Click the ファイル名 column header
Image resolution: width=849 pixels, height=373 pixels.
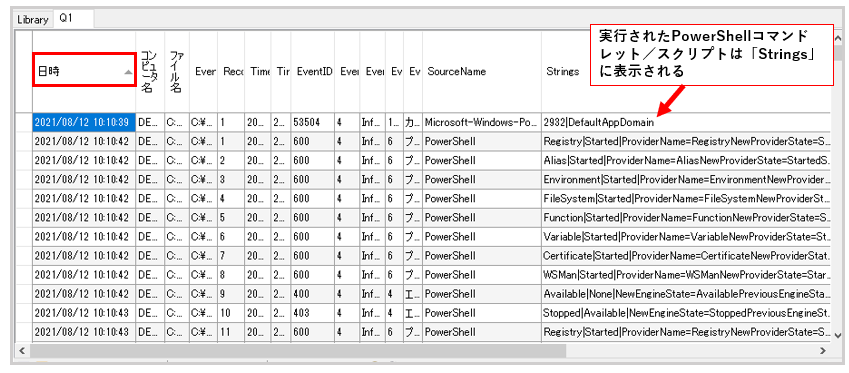tap(177, 71)
